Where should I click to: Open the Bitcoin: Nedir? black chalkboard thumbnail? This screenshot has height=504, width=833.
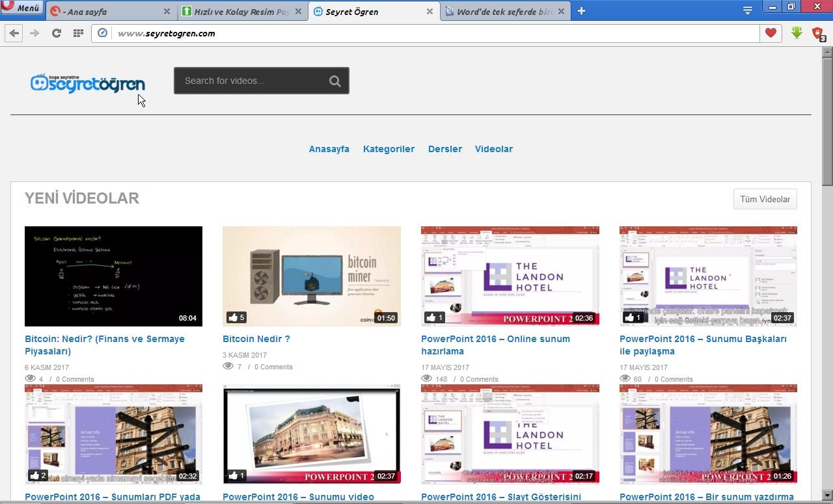pyautogui.click(x=113, y=276)
